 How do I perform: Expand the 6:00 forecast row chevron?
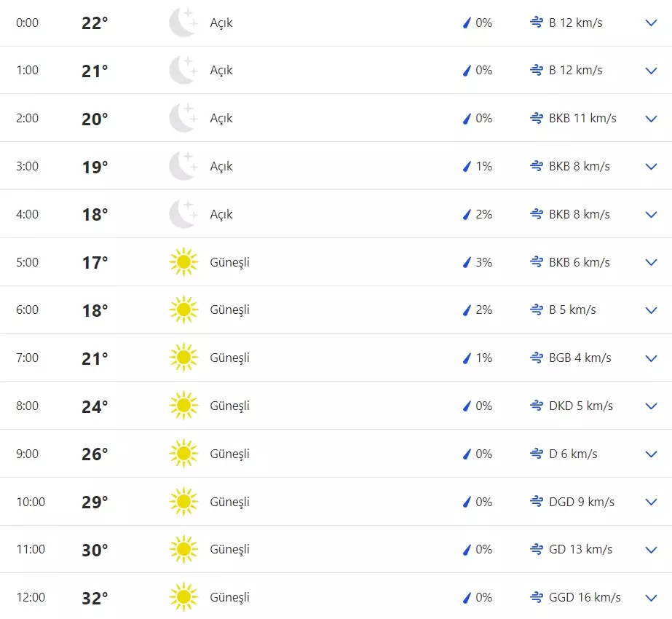652,310
